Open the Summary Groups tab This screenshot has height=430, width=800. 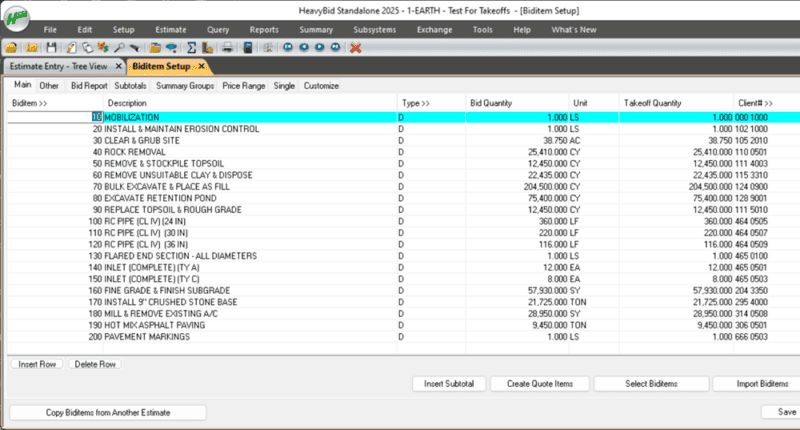tap(185, 86)
